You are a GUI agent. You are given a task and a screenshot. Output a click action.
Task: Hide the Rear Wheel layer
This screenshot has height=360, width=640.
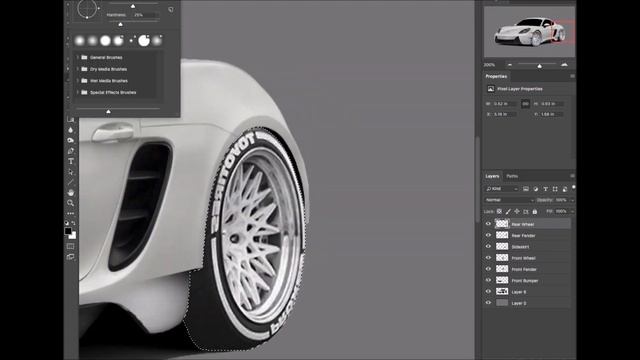(x=488, y=224)
